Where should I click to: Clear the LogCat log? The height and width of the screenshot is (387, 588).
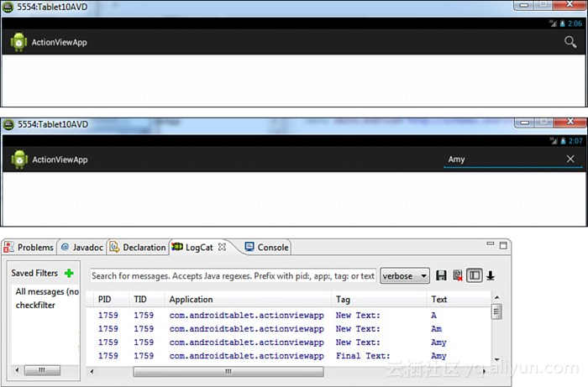click(458, 275)
